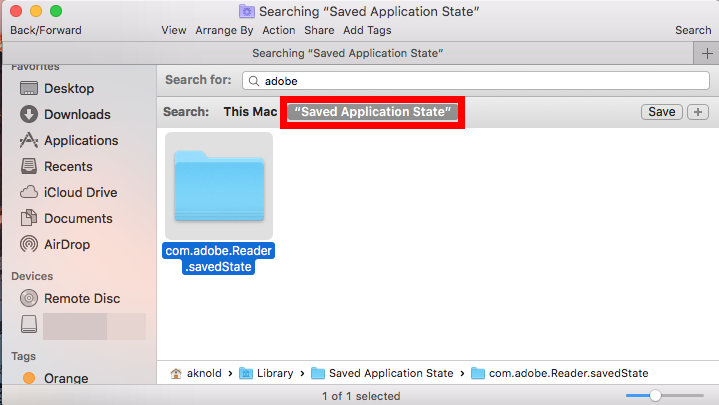Click the Back/Forward toolbar control
719x405 pixels.
[x=46, y=30]
